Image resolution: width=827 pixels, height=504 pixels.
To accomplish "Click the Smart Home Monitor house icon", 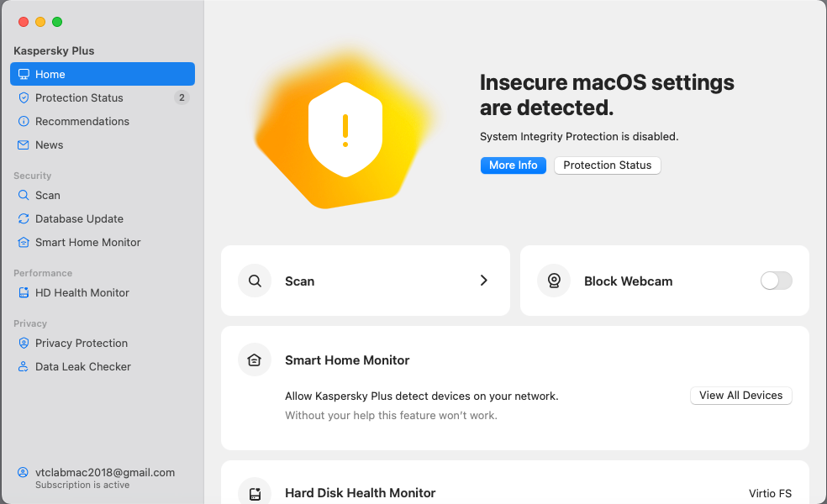I will (255, 360).
